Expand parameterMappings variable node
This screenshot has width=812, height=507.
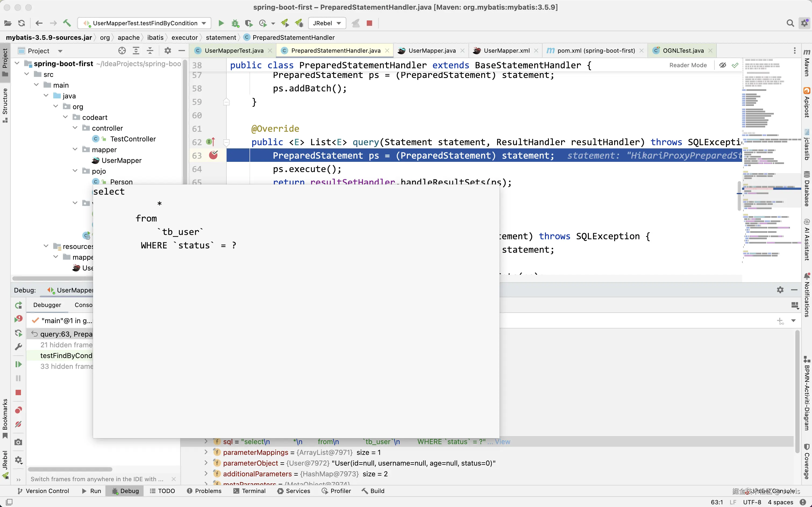206,452
